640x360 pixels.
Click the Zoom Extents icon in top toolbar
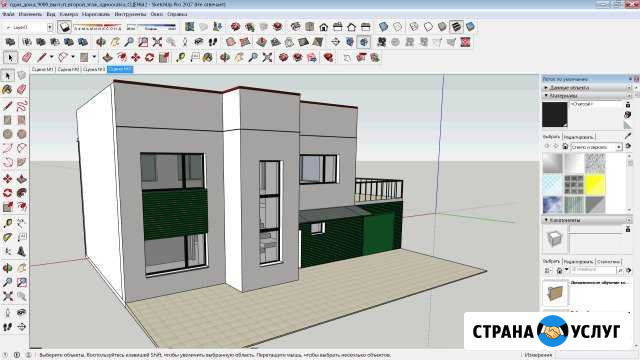coord(157,42)
